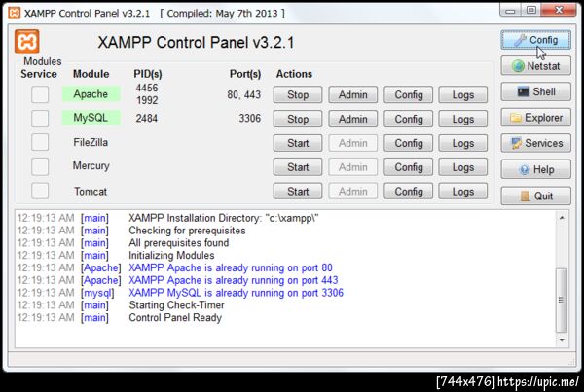Stop the Apache module
This screenshot has height=392, width=584.
298,95
